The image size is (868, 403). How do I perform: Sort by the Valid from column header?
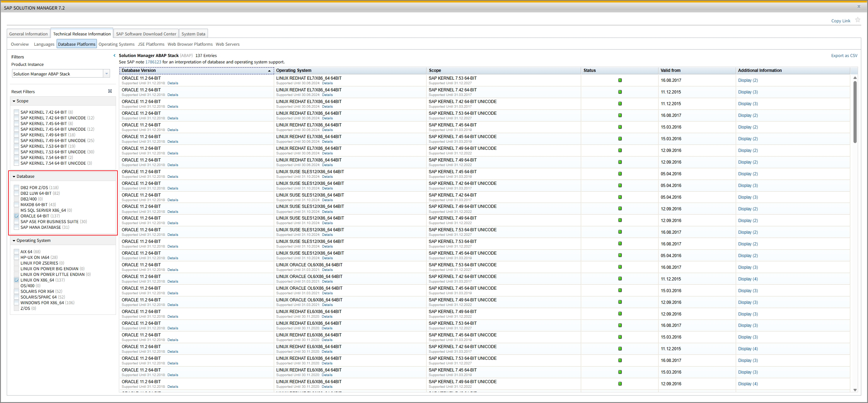pos(697,70)
